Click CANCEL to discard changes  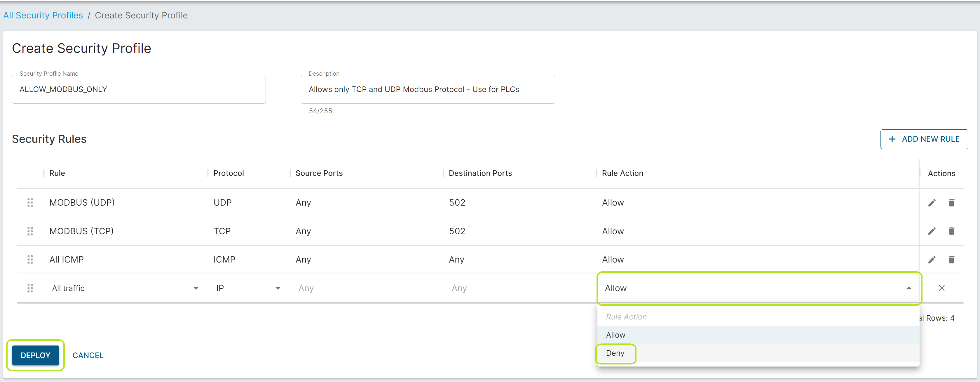click(88, 355)
